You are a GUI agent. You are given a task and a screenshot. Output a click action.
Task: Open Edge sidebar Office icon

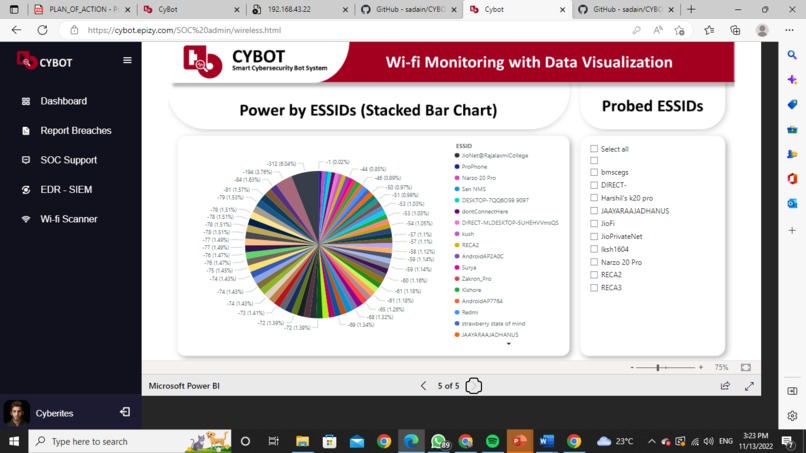click(792, 178)
